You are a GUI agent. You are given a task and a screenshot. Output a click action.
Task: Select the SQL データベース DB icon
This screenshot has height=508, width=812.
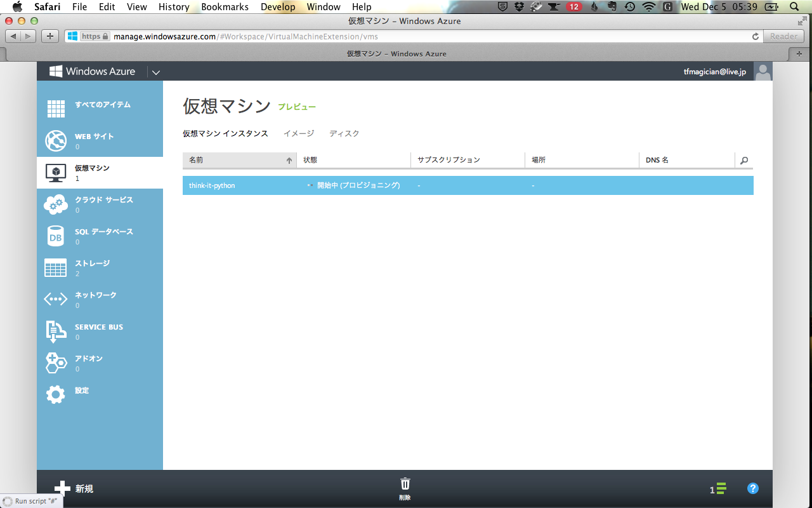[56, 236]
